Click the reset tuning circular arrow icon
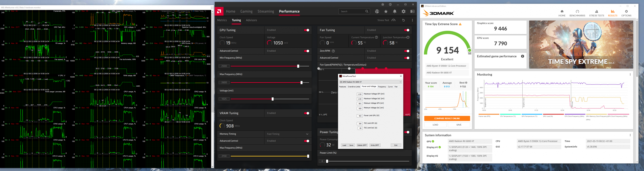The width and height of the screenshot is (644, 171). pyautogui.click(x=404, y=20)
